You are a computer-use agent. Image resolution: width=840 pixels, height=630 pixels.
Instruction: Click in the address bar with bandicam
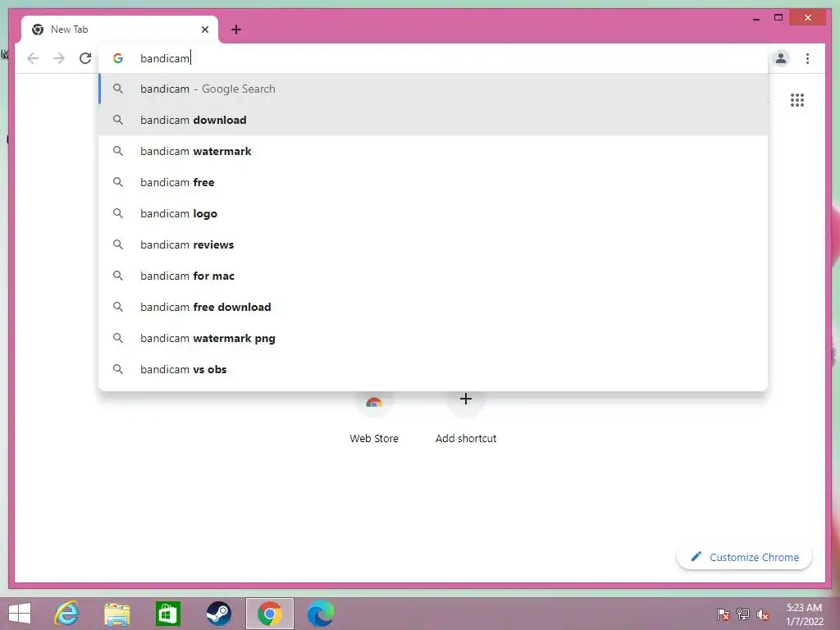[x=433, y=58]
